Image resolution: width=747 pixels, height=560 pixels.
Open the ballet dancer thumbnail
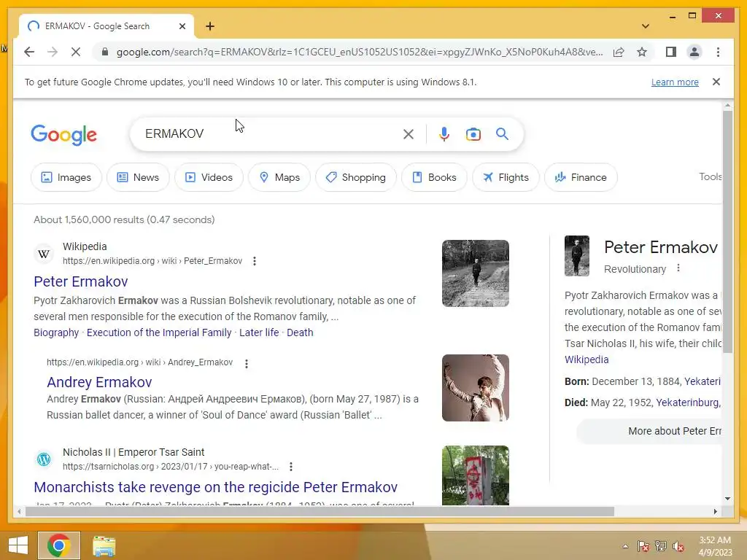tap(475, 388)
